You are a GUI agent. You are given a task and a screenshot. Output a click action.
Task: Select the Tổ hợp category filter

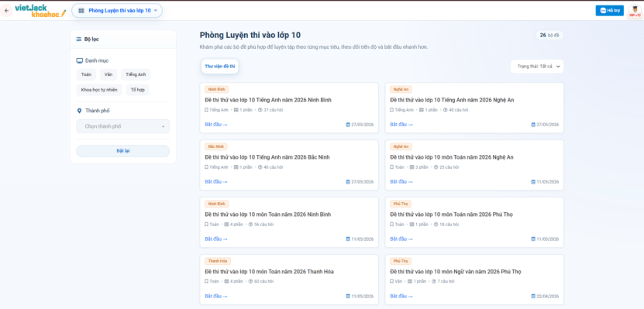tap(138, 90)
